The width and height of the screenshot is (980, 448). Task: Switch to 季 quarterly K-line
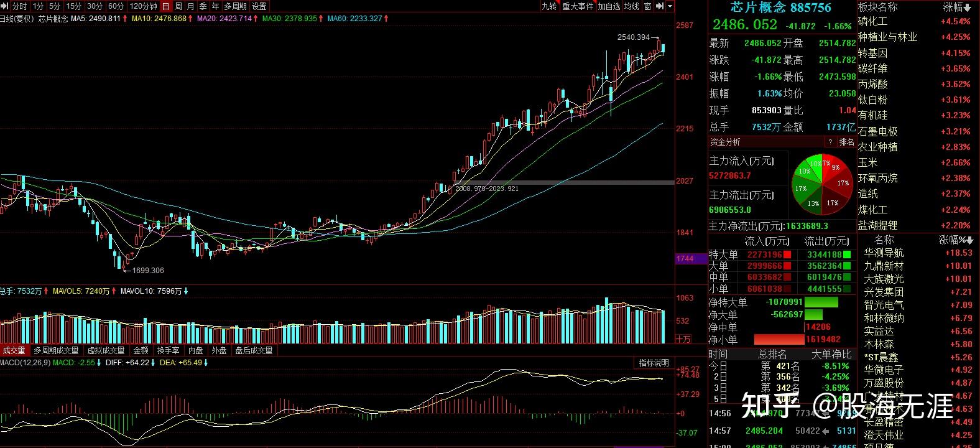pyautogui.click(x=203, y=6)
